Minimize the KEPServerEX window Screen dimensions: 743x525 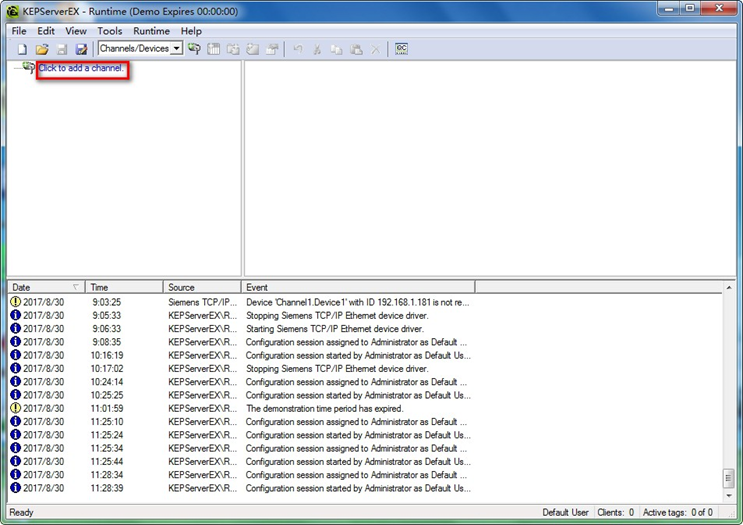(669, 8)
